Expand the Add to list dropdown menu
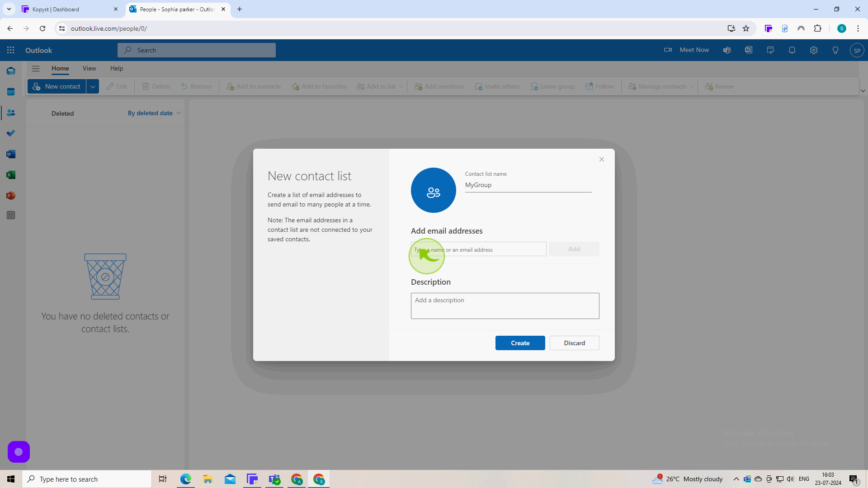Image resolution: width=868 pixels, height=488 pixels. click(401, 86)
